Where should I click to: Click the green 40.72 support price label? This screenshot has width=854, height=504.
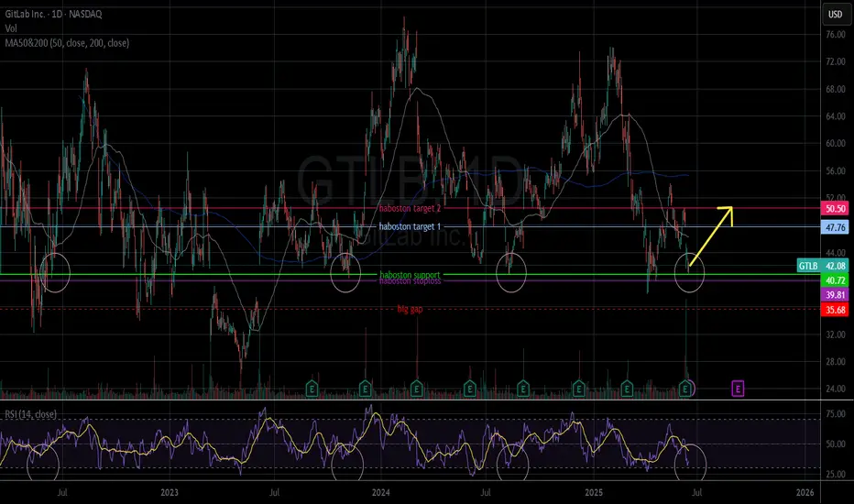pos(835,280)
